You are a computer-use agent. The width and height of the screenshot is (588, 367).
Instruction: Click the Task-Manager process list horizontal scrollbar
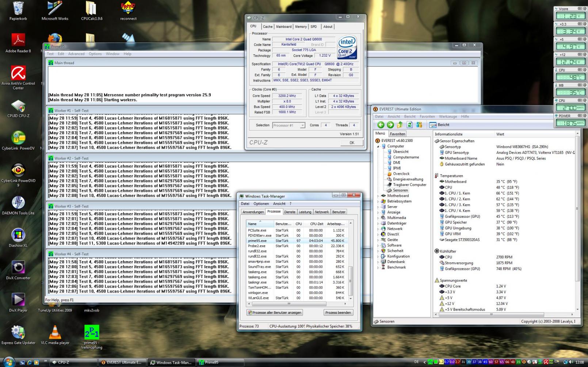point(297,304)
